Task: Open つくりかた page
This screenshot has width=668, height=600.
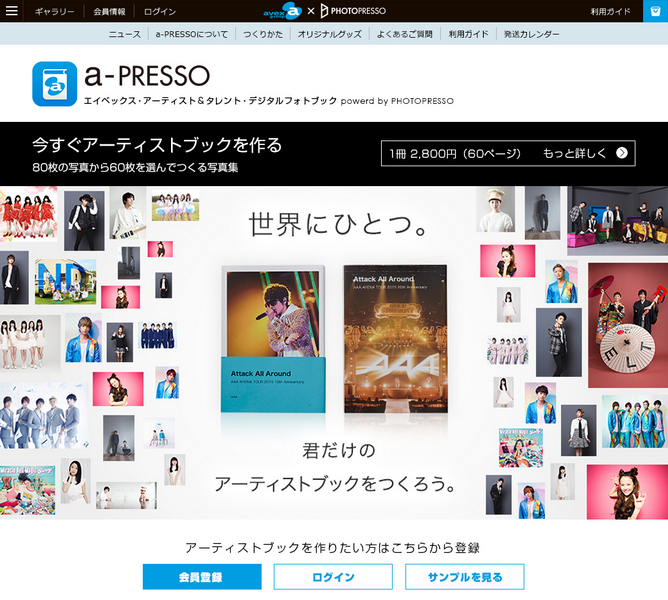Action: [x=263, y=34]
